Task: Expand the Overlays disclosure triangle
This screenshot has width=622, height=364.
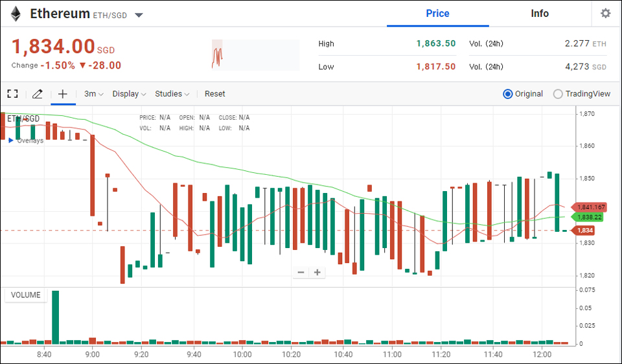Action: (10, 141)
